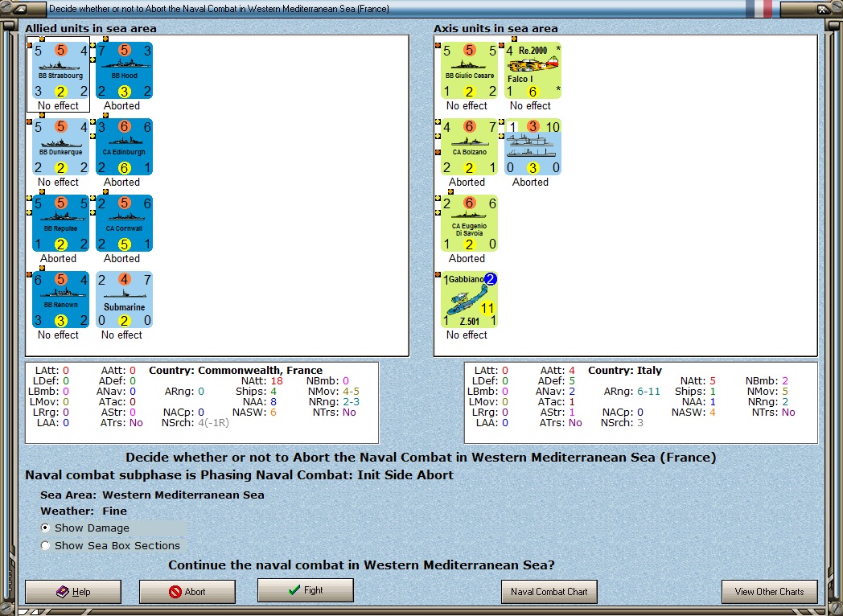Click the BB Renown ship counter
This screenshot has width=843, height=616.
pyautogui.click(x=61, y=299)
